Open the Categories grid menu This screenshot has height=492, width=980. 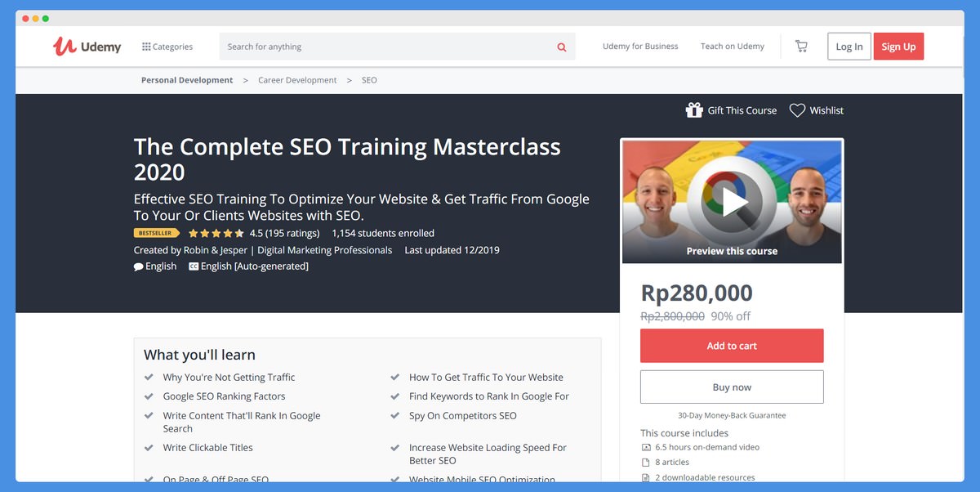(167, 47)
